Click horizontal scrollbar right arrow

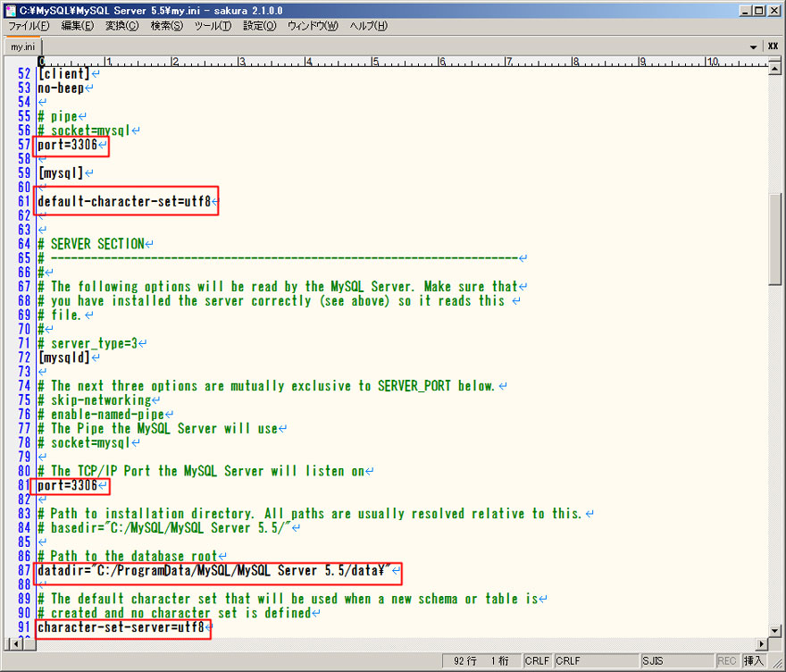(761, 644)
